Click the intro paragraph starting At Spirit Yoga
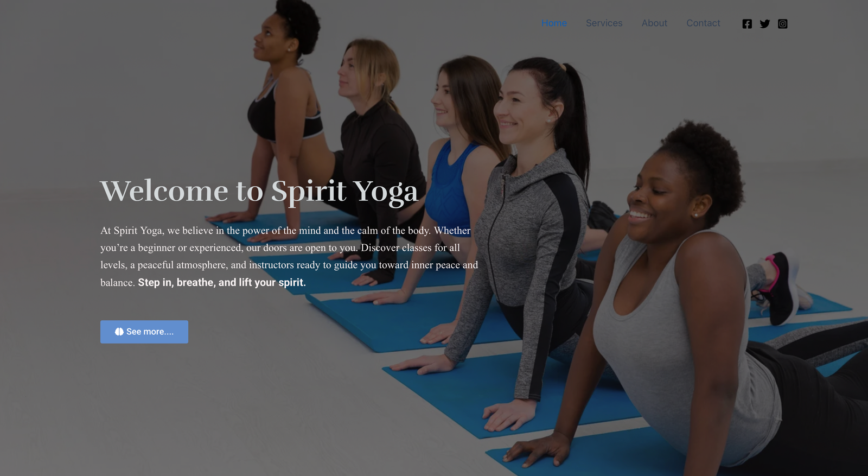 pyautogui.click(x=289, y=256)
